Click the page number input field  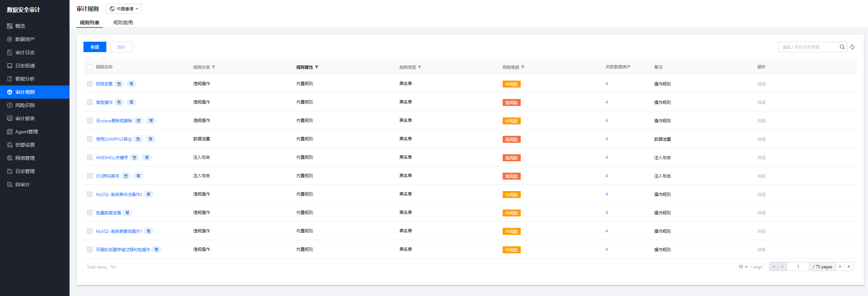(x=798, y=266)
